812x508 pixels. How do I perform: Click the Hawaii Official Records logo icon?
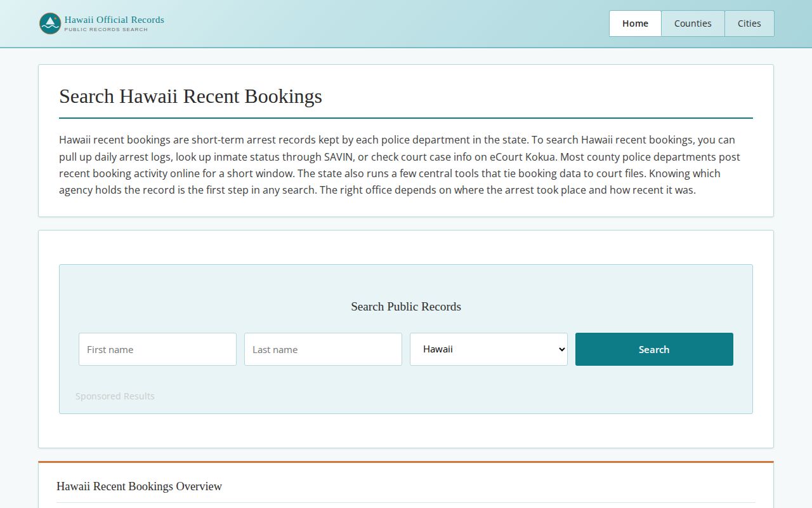[x=49, y=23]
